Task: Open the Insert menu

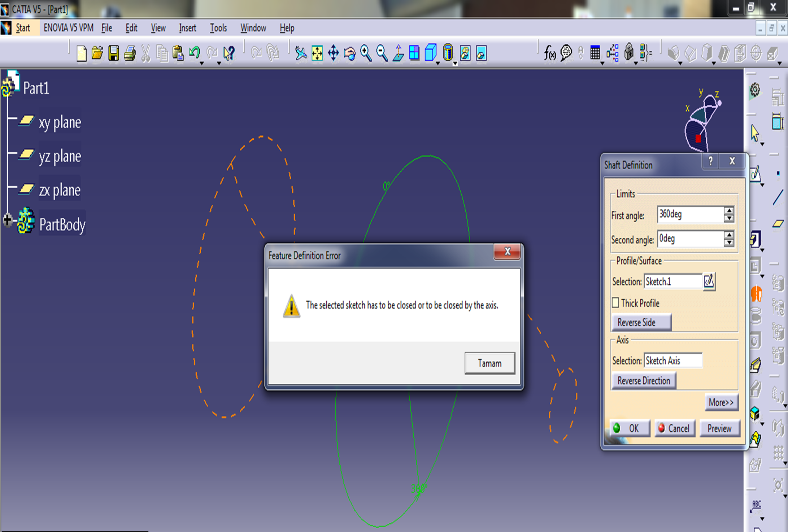Action: 187,28
